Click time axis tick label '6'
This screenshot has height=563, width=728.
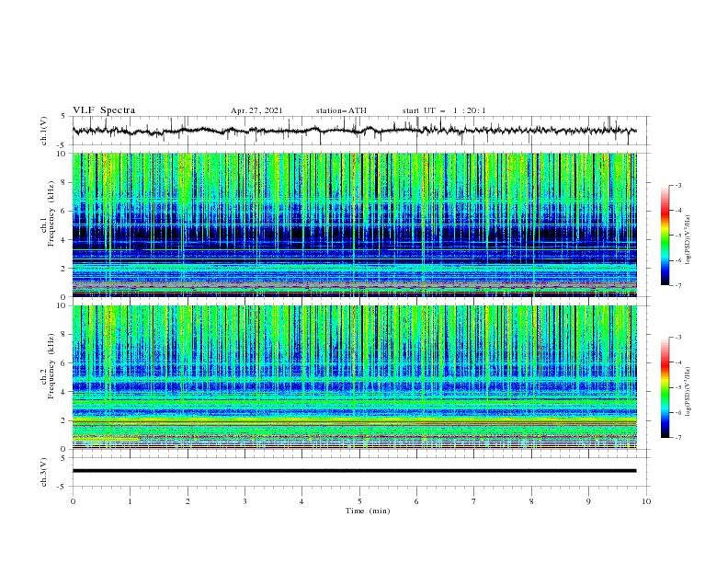pyautogui.click(x=416, y=501)
